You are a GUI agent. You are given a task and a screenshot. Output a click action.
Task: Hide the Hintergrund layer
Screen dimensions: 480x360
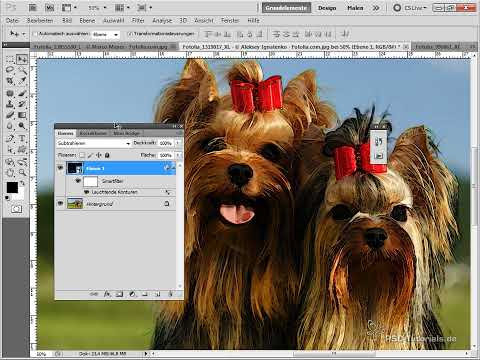tap(60, 203)
